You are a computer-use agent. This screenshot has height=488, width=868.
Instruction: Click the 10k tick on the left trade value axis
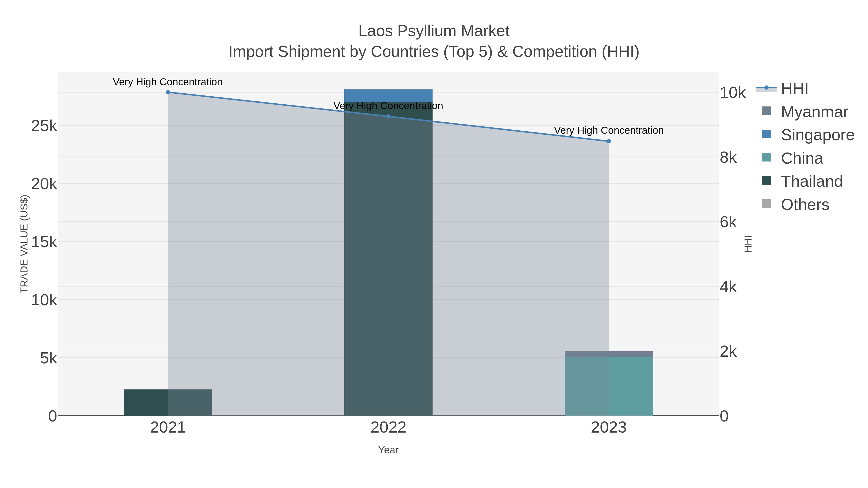[44, 300]
